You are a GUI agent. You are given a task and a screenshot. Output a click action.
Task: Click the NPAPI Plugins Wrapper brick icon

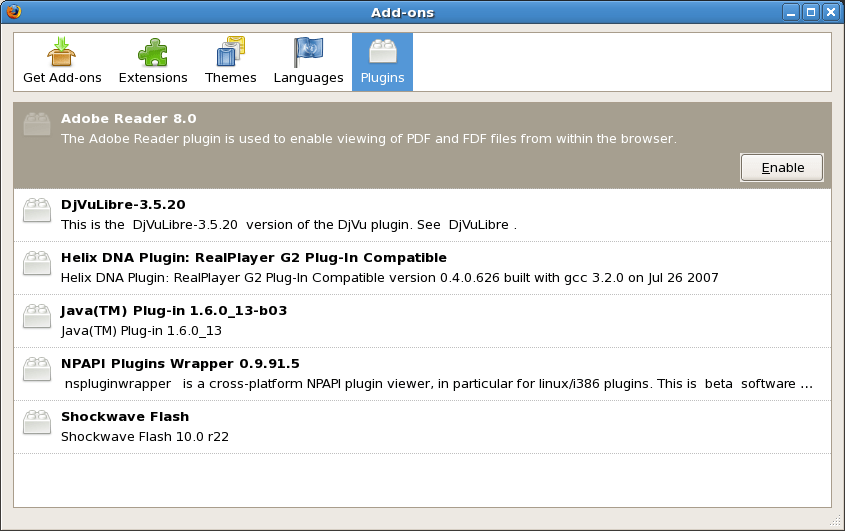pyautogui.click(x=37, y=369)
